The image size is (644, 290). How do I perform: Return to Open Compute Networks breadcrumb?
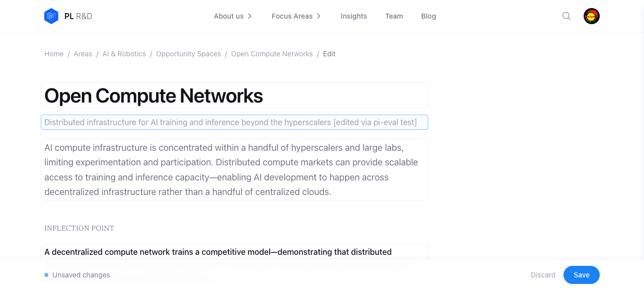click(272, 54)
